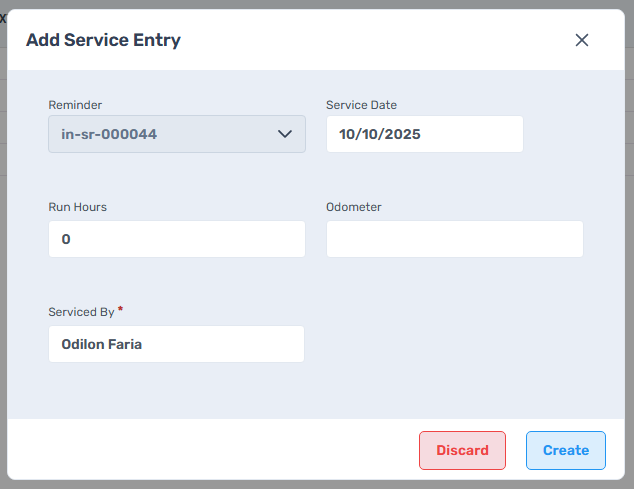Click the 0 value in Run Hours

pyautogui.click(x=66, y=239)
